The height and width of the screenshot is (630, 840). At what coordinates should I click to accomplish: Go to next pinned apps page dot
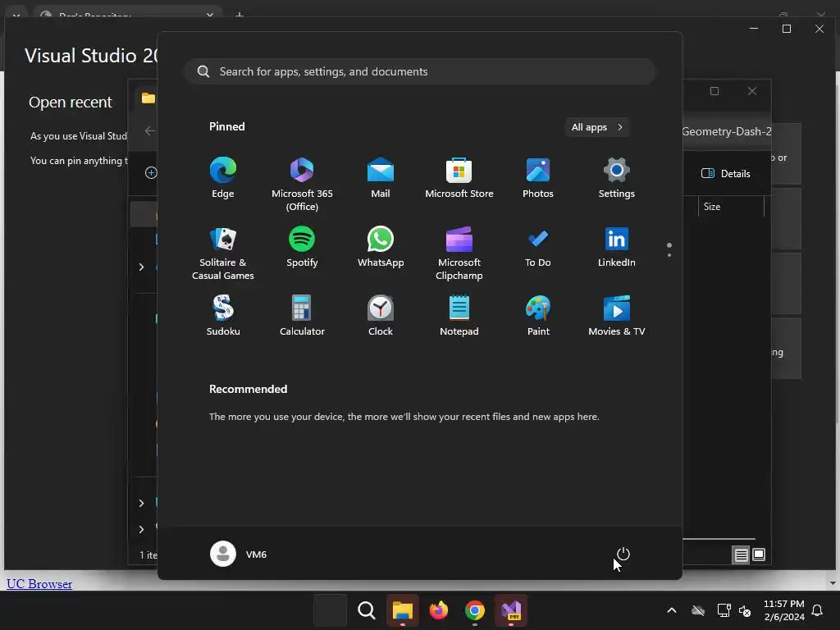(669, 255)
